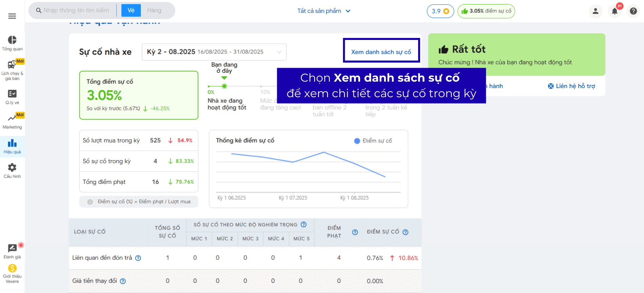Open Đánh giá reviews in sidebar

12,251
